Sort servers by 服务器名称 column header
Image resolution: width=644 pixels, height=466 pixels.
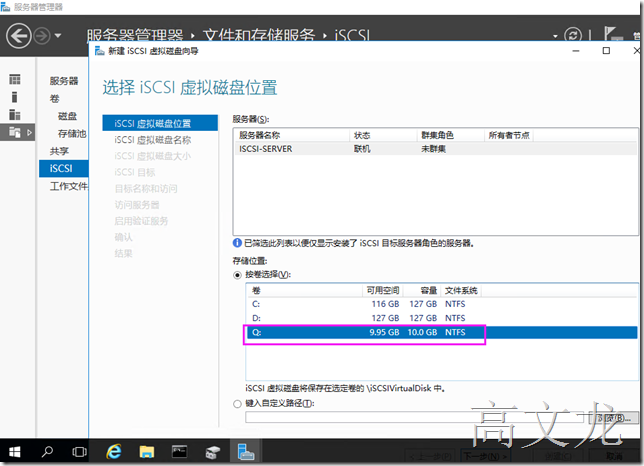coord(293,135)
